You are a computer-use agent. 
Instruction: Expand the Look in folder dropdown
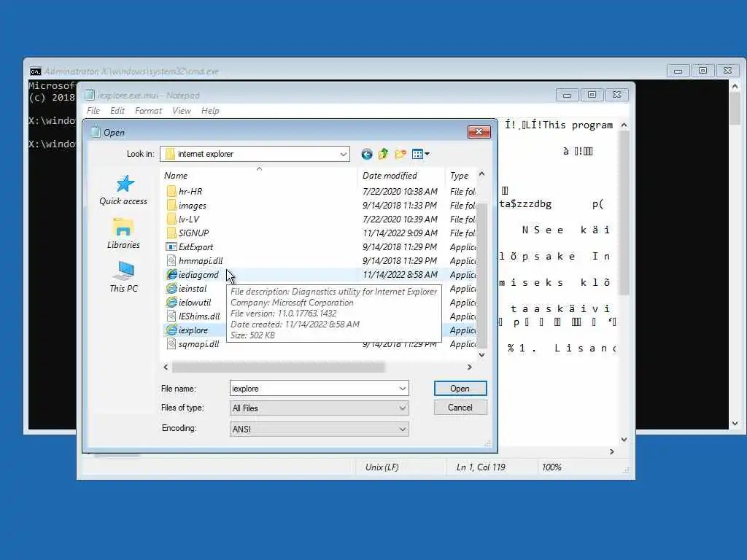click(x=343, y=155)
